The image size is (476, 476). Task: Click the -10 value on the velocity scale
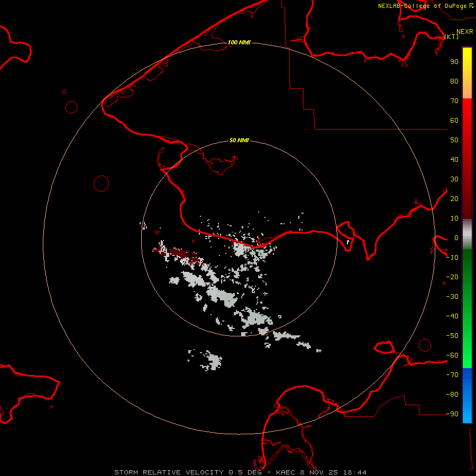[452, 258]
